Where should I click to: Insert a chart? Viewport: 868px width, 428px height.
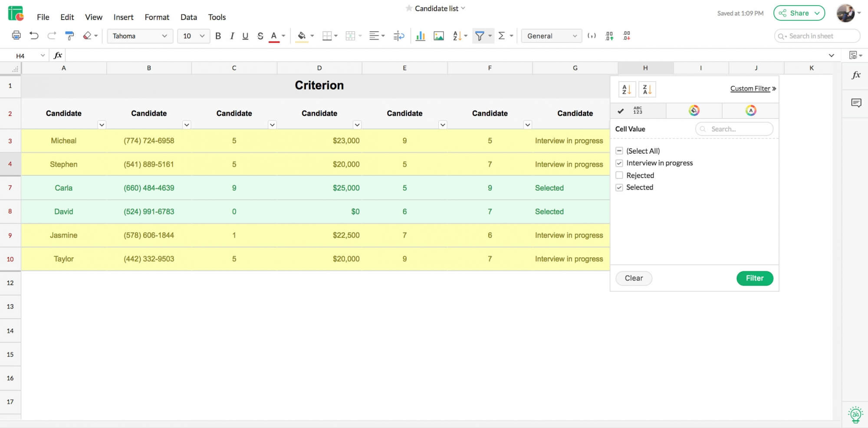click(420, 36)
